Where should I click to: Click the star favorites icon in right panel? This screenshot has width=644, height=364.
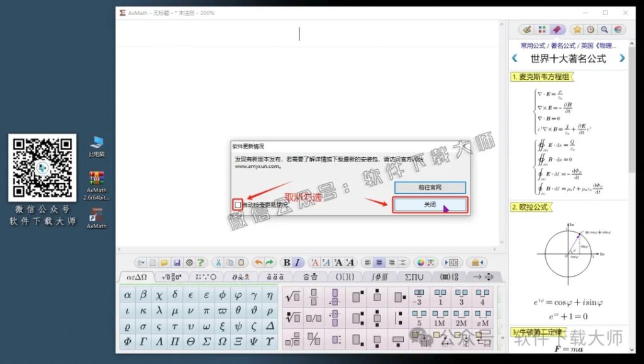pos(578,30)
